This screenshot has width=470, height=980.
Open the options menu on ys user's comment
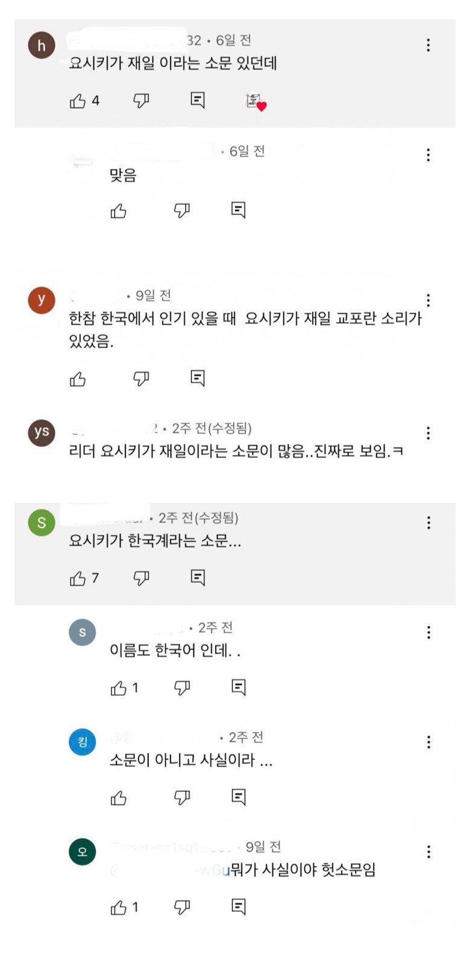pos(428,432)
